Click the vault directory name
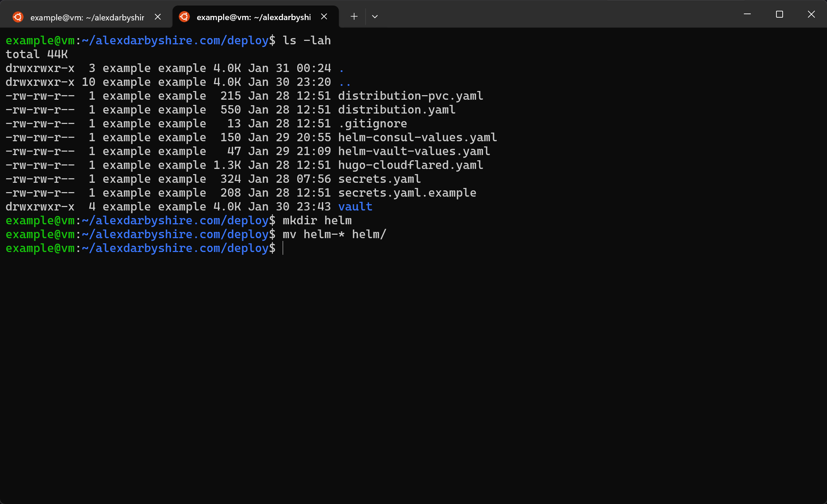 coord(355,207)
